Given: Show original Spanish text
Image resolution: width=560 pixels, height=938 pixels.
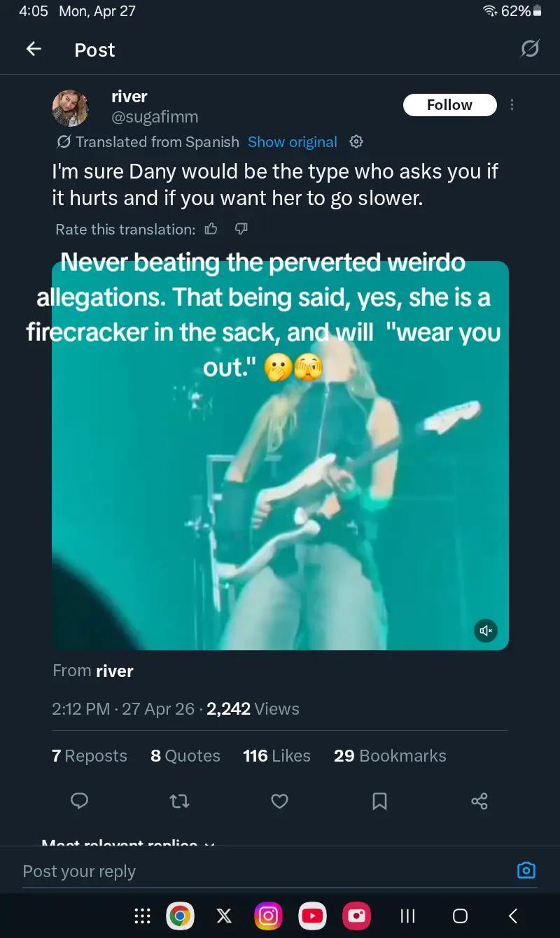Looking at the screenshot, I should tap(293, 142).
